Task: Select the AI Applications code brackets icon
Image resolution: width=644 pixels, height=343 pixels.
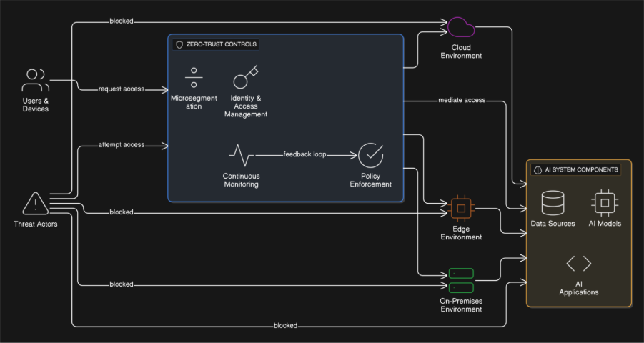Action: [x=579, y=263]
